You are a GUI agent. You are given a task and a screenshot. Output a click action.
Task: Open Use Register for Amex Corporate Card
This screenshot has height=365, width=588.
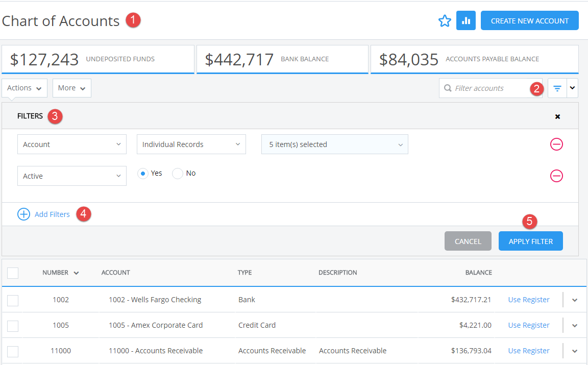(529, 325)
